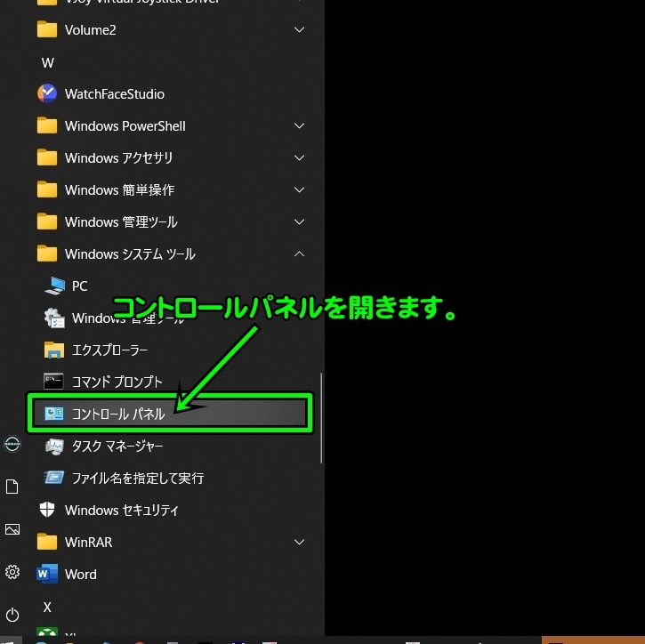Open Settings gear in Start sidebar
This screenshot has height=644, width=645.
(x=12, y=572)
